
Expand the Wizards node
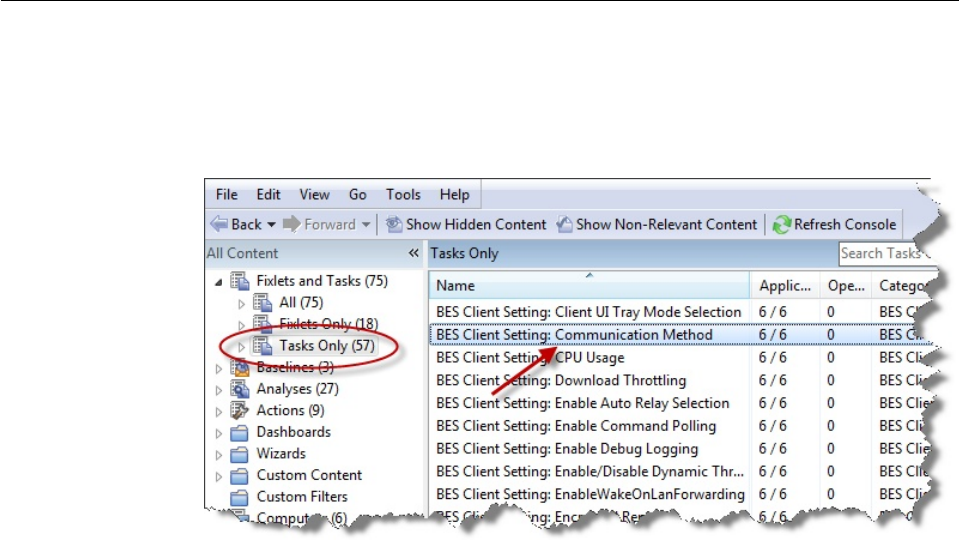[x=218, y=455]
